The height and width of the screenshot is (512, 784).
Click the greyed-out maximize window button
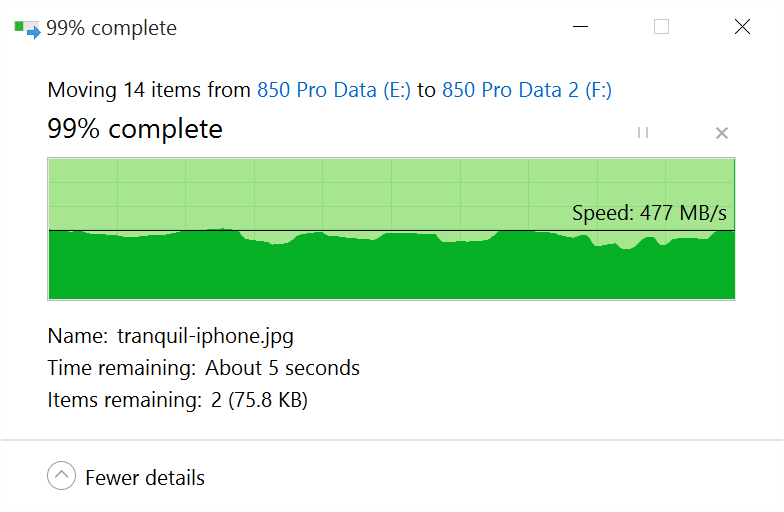pyautogui.click(x=661, y=27)
